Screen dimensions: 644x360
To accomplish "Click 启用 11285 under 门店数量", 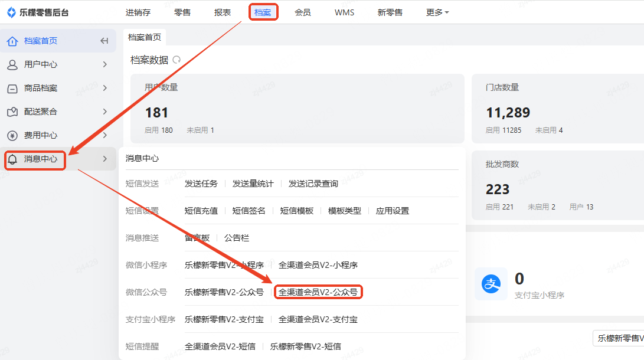I will 503,130.
